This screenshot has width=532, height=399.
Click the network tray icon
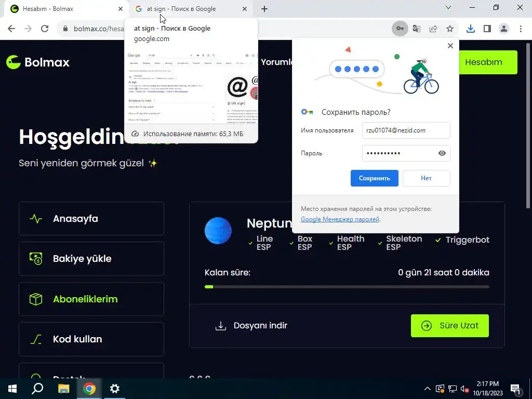coord(453,389)
